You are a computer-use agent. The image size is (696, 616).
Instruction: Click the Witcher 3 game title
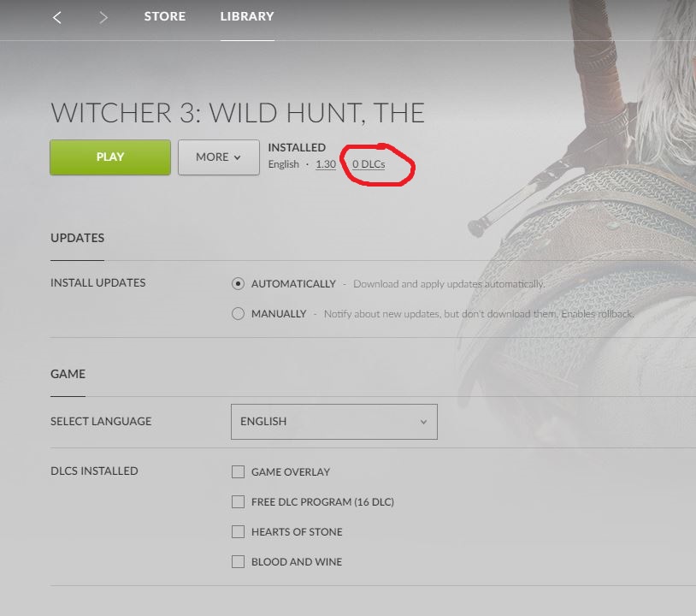[238, 113]
